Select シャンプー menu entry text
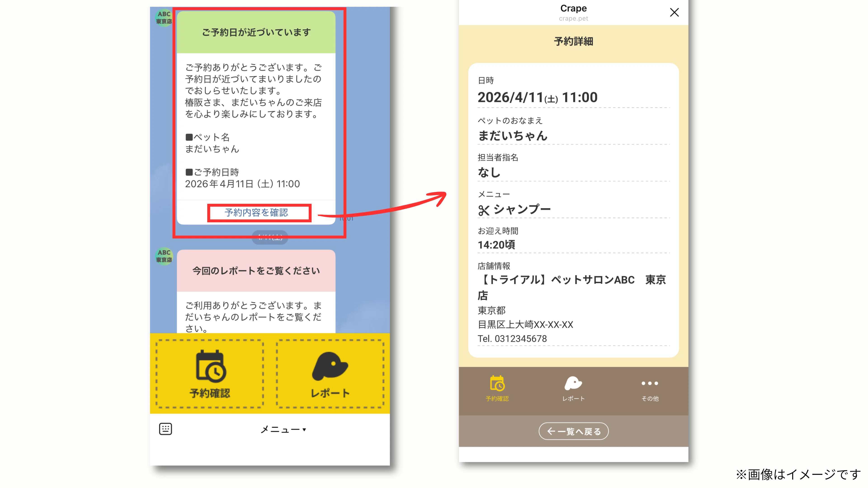 pyautogui.click(x=522, y=209)
